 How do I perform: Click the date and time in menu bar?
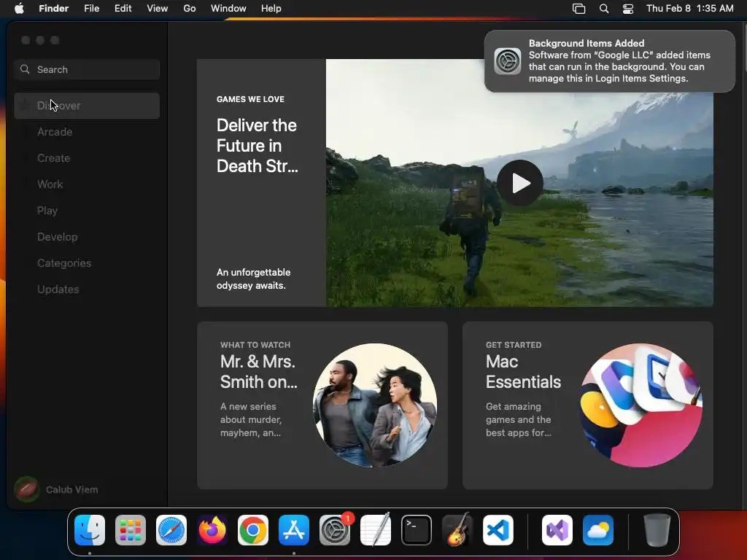690,8
